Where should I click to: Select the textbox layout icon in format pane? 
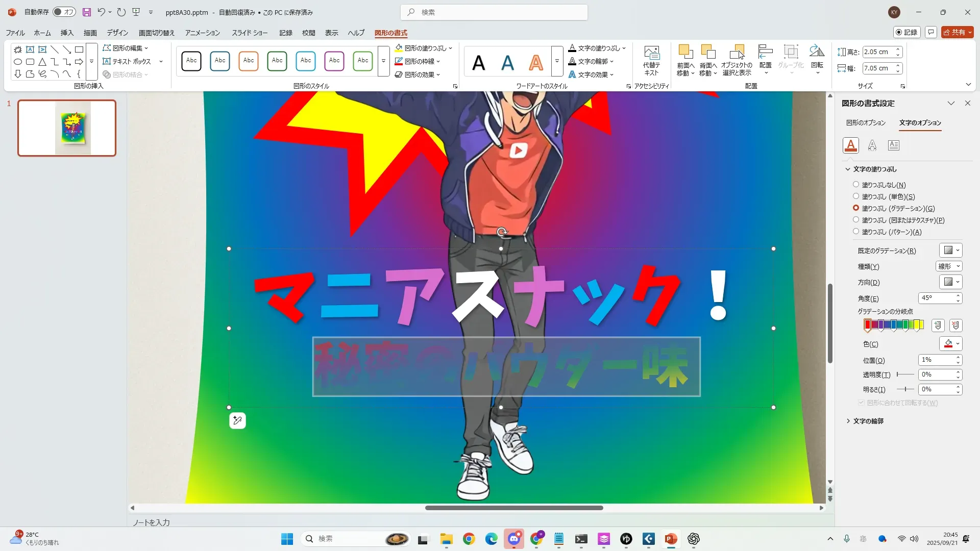click(894, 145)
